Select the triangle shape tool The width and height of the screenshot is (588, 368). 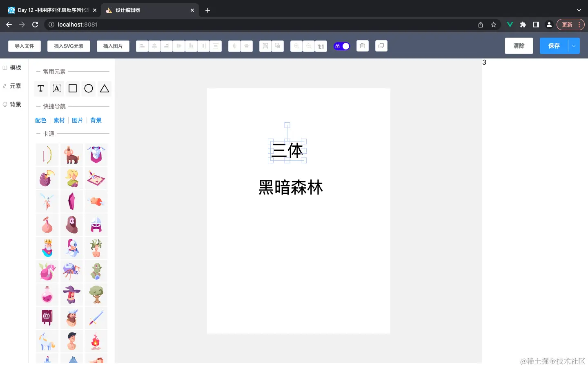click(x=105, y=88)
